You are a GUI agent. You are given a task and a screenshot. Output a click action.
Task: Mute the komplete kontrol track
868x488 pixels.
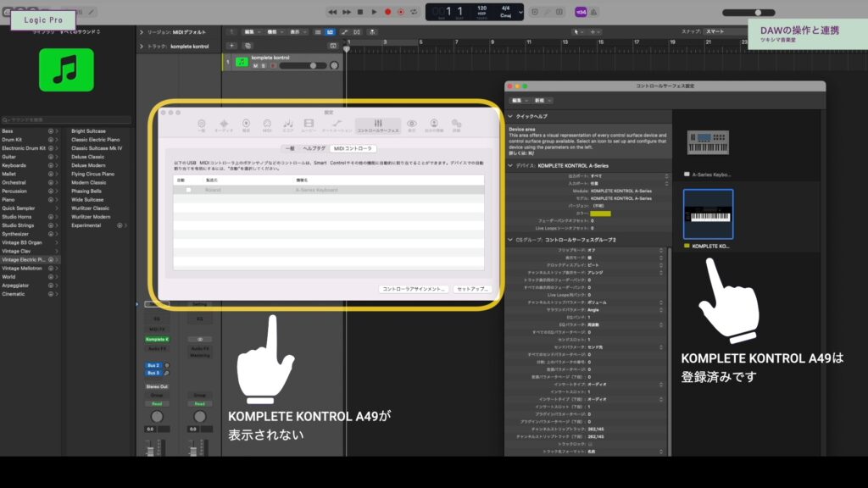(255, 66)
